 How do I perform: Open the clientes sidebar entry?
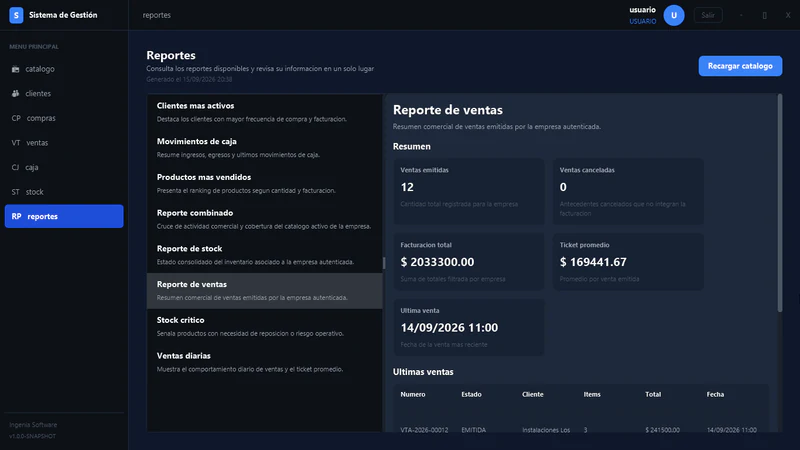click(64, 93)
